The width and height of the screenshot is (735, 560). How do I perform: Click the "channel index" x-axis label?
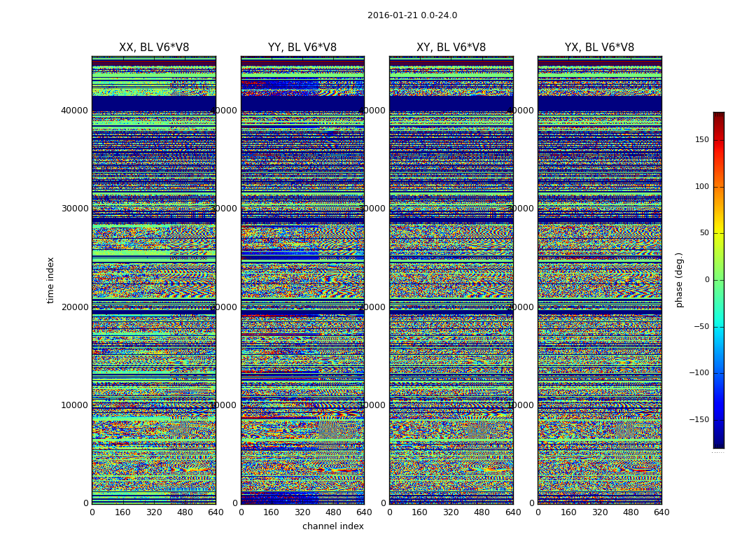pyautogui.click(x=332, y=526)
